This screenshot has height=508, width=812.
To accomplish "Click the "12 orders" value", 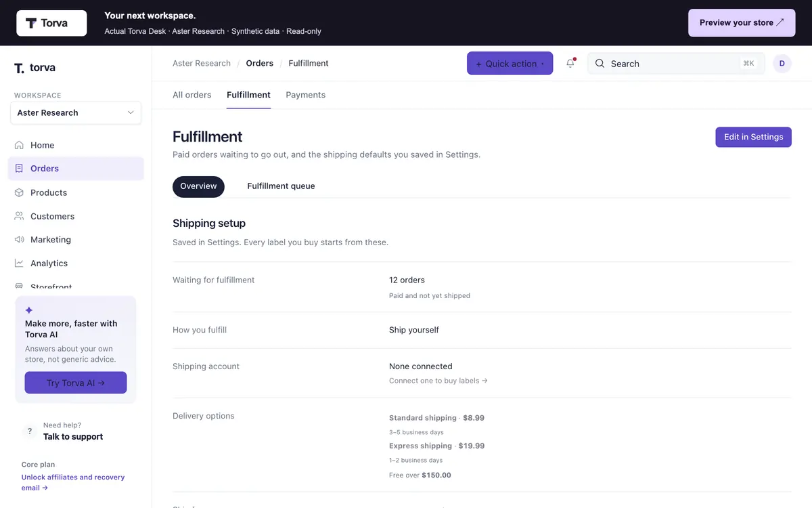I will tap(407, 280).
